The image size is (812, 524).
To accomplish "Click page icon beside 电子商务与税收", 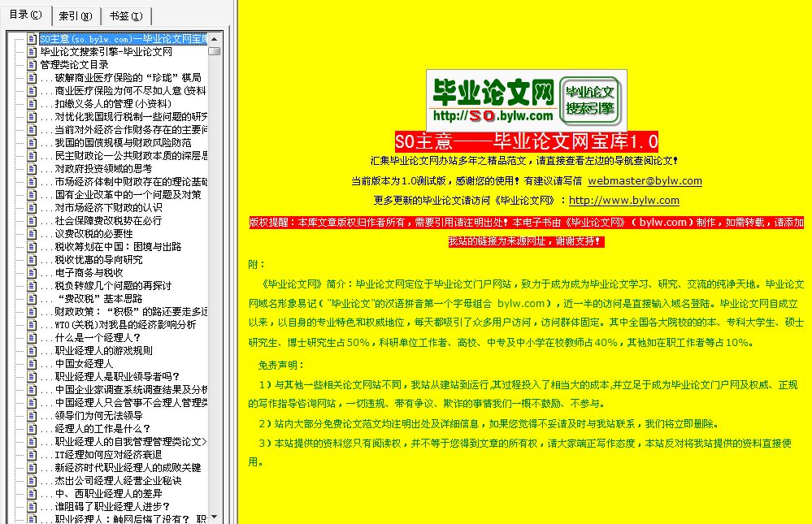I will [x=33, y=272].
